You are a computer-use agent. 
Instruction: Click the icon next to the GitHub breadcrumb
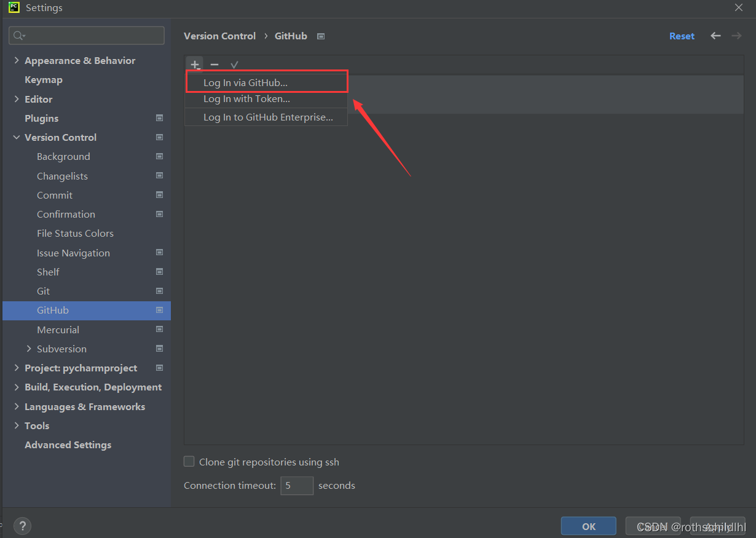pos(320,36)
